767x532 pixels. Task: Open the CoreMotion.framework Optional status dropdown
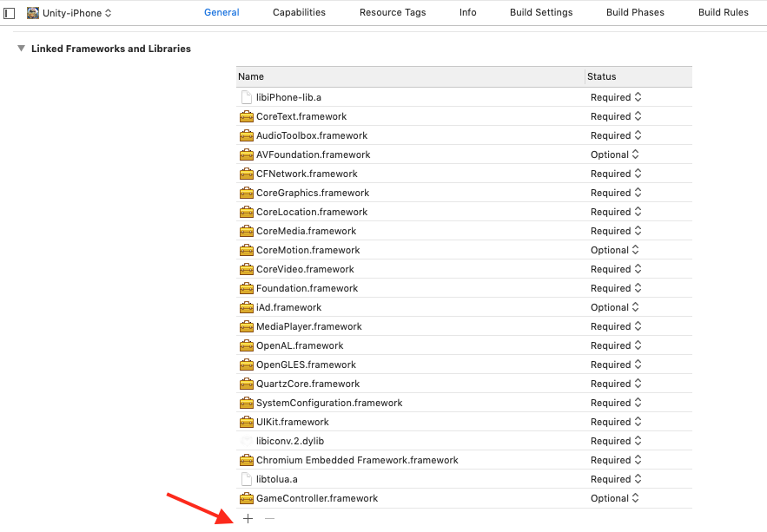point(615,250)
